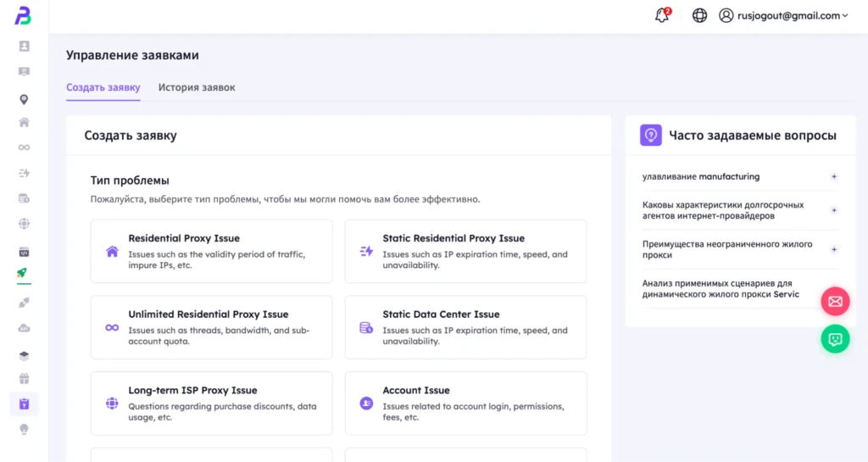Open the database icon in sidebar
Screen dimensions: 868x462
click(x=24, y=198)
